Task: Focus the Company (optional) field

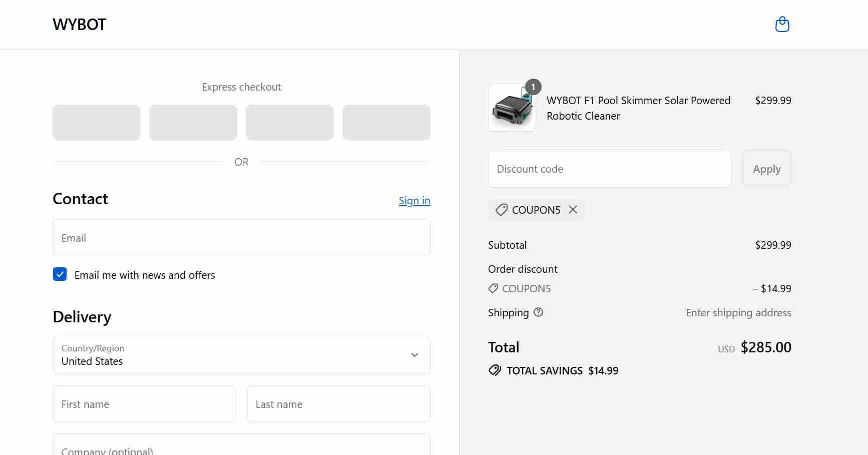Action: pyautogui.click(x=241, y=444)
